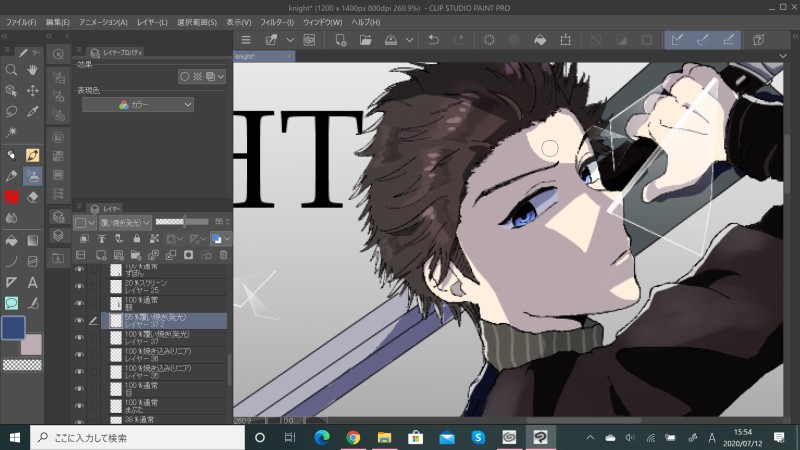The height and width of the screenshot is (450, 800).
Task: Expand dropdown next to the edit canvas icon
Action: [290, 40]
